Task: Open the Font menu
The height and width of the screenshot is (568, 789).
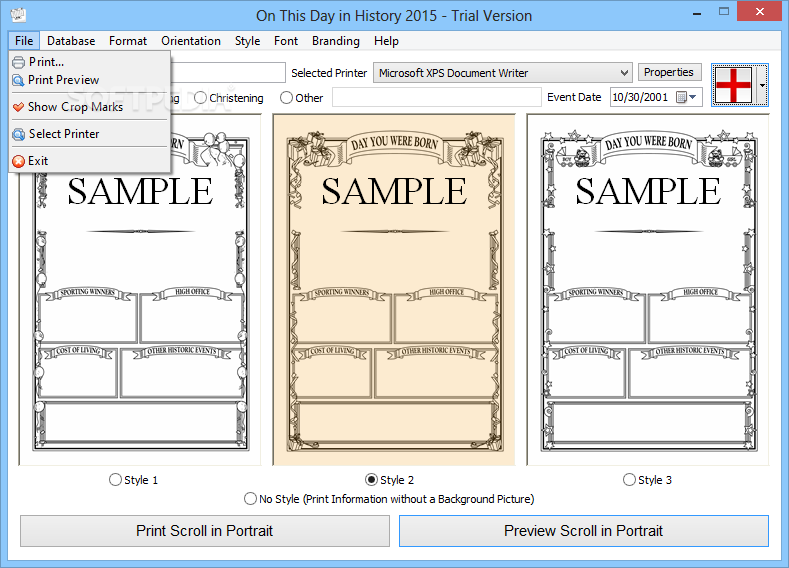Action: point(286,41)
